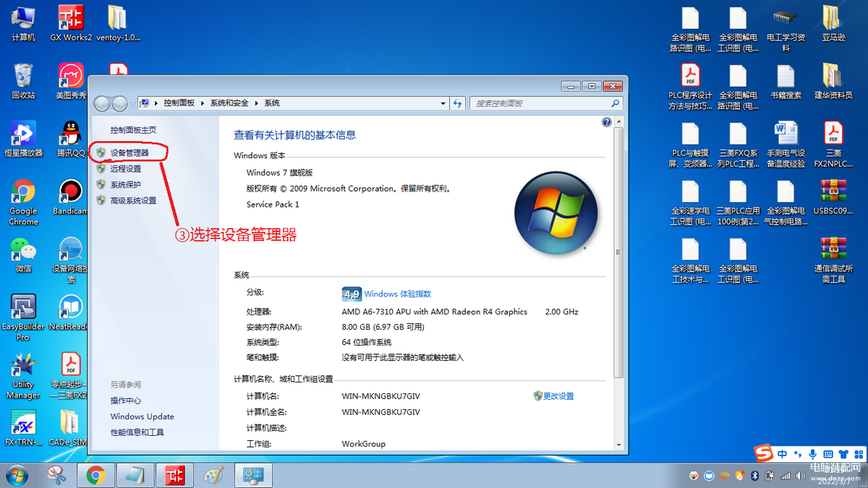The height and width of the screenshot is (488, 868).
Task: Open 高级系统设置 in left pane
Action: 133,200
